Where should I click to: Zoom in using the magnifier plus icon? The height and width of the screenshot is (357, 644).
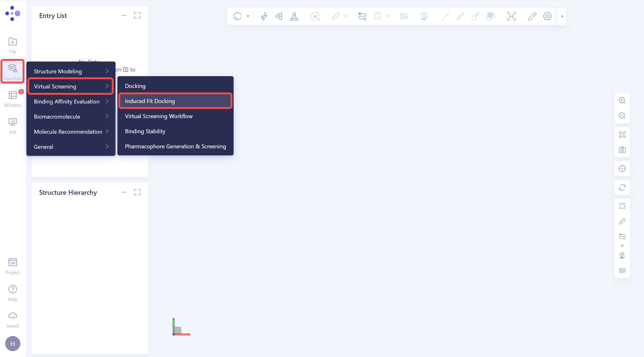622,100
